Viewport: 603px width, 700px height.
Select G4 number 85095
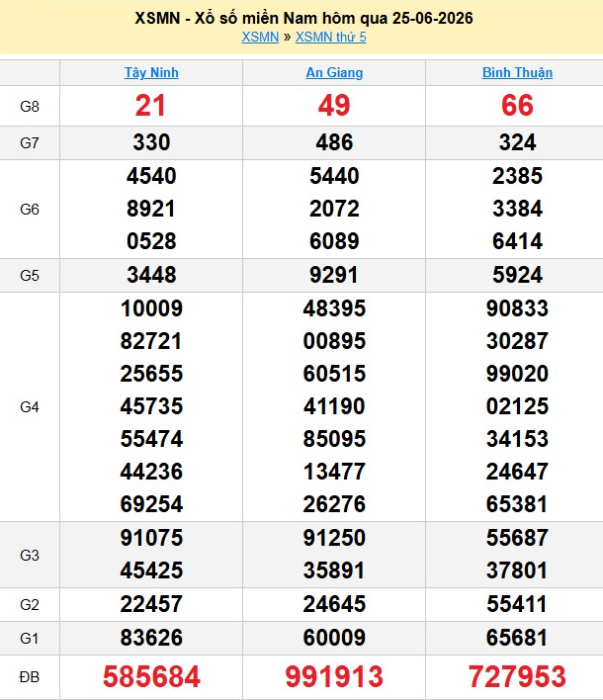(x=334, y=439)
